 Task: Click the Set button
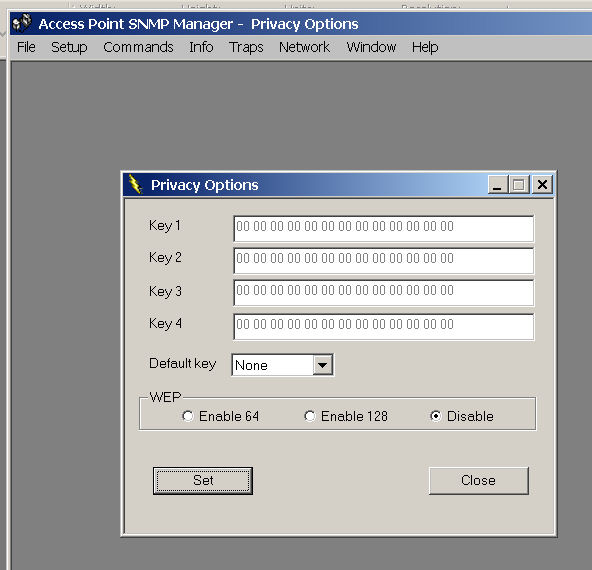pos(203,481)
